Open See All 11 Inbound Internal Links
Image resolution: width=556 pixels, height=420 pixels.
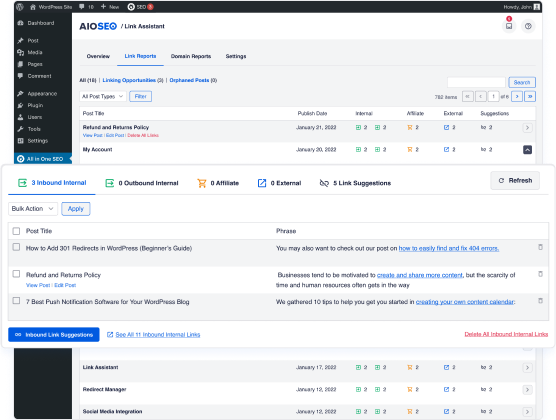point(154,335)
